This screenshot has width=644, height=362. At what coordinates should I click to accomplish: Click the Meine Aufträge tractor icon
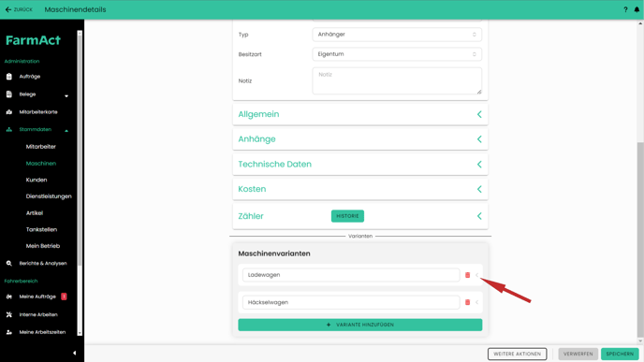tap(9, 297)
